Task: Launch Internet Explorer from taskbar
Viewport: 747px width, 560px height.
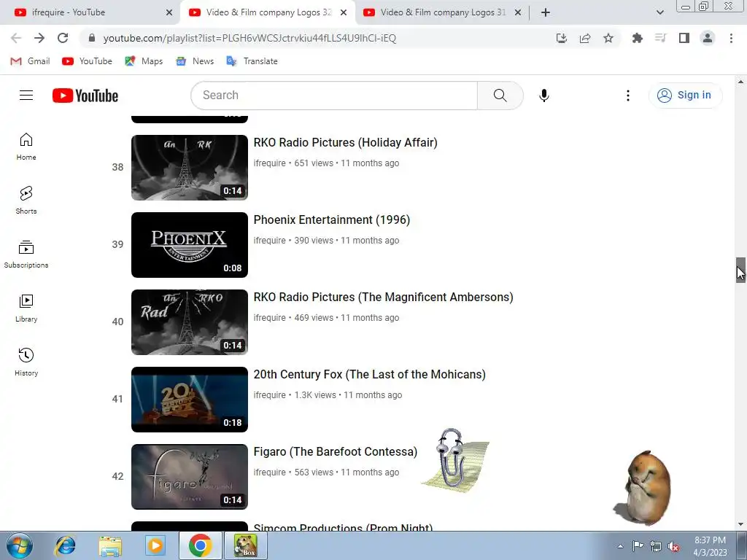Action: 65,545
